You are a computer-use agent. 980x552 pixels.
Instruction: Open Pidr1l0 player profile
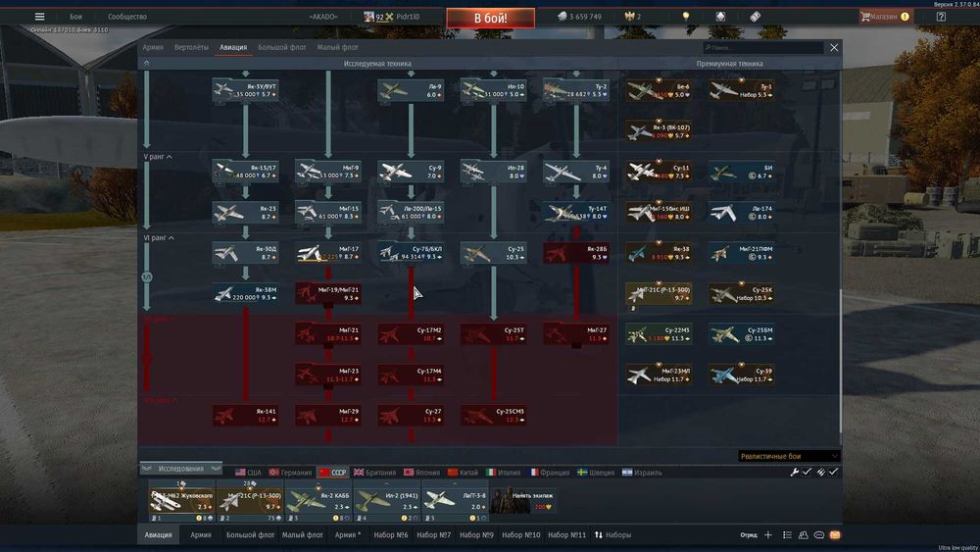click(x=408, y=17)
